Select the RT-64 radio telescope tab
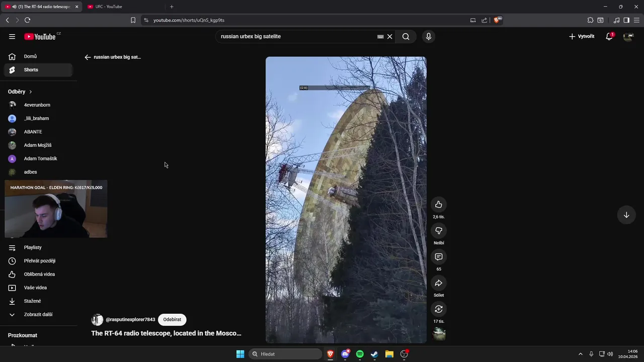This screenshot has width=644, height=362. (x=40, y=7)
